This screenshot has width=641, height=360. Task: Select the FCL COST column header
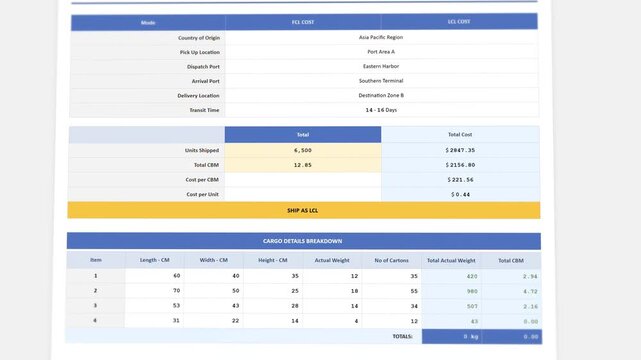(303, 22)
